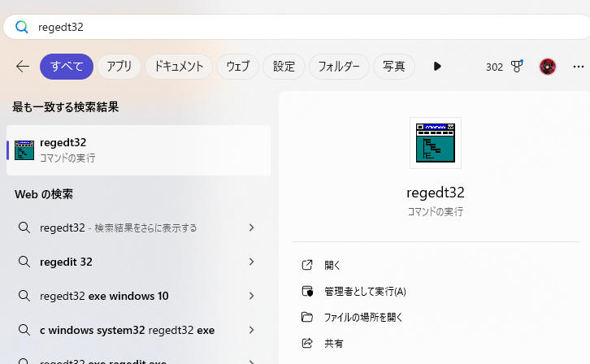Click the magnifier icon in the search box

(21, 27)
